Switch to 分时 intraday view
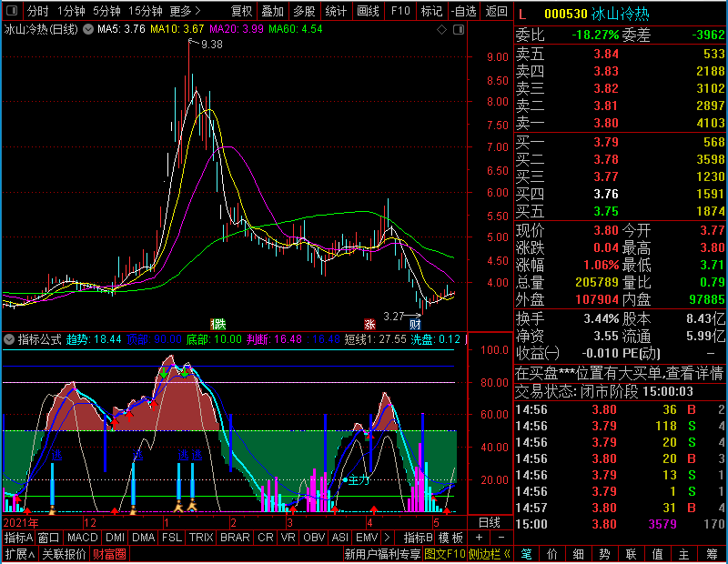 point(38,11)
